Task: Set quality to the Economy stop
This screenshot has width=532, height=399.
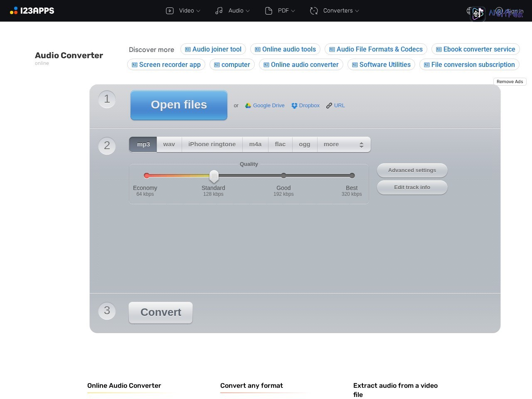Action: [x=146, y=175]
